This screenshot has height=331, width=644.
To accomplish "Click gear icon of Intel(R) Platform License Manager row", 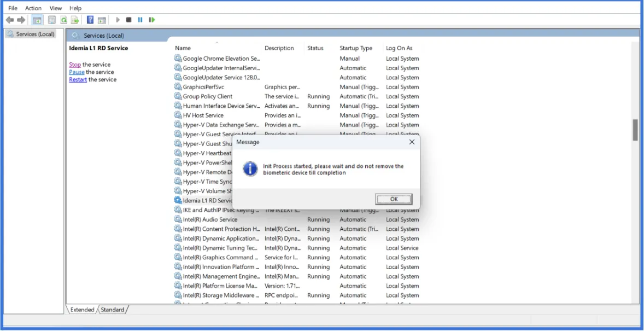I will [178, 286].
